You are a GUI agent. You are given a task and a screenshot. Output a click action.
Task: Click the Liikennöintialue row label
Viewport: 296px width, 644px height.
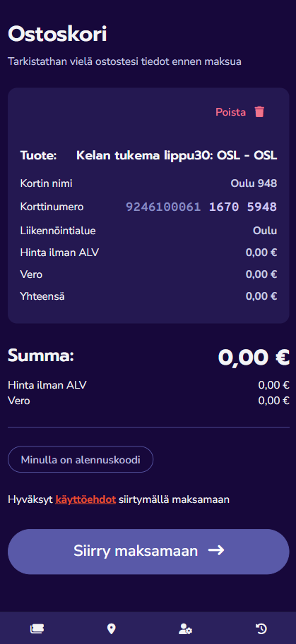(x=58, y=231)
